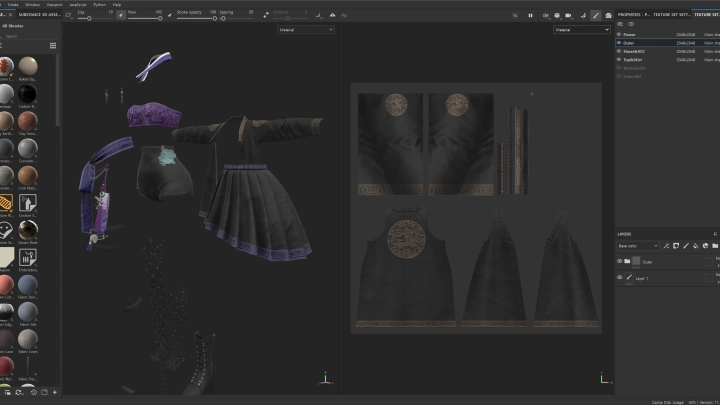Click the show all texture sets eye icon

(x=631, y=24)
